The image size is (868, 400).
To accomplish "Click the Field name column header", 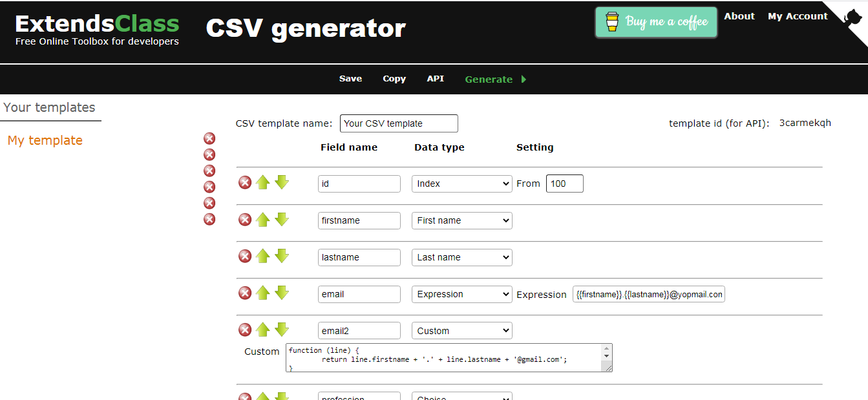I will pyautogui.click(x=349, y=147).
